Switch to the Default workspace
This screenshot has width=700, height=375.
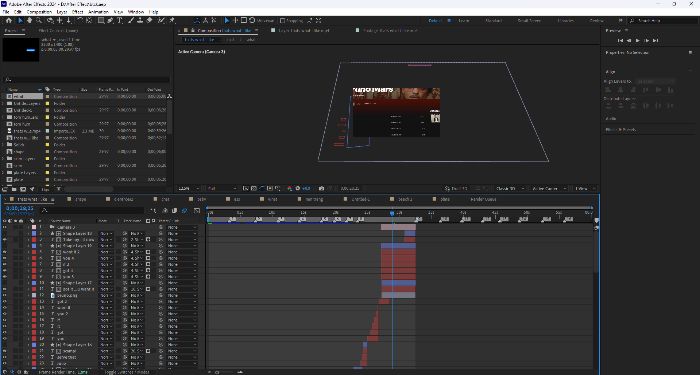(x=434, y=21)
